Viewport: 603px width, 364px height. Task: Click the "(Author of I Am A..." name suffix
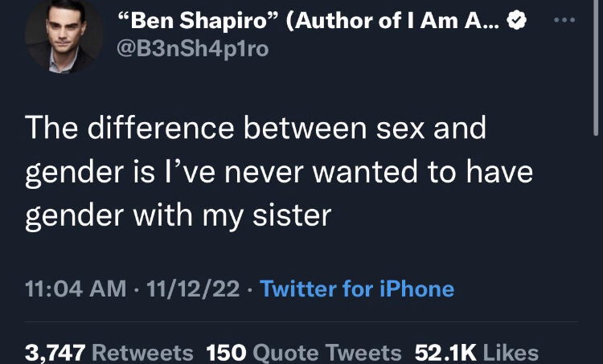(x=391, y=22)
